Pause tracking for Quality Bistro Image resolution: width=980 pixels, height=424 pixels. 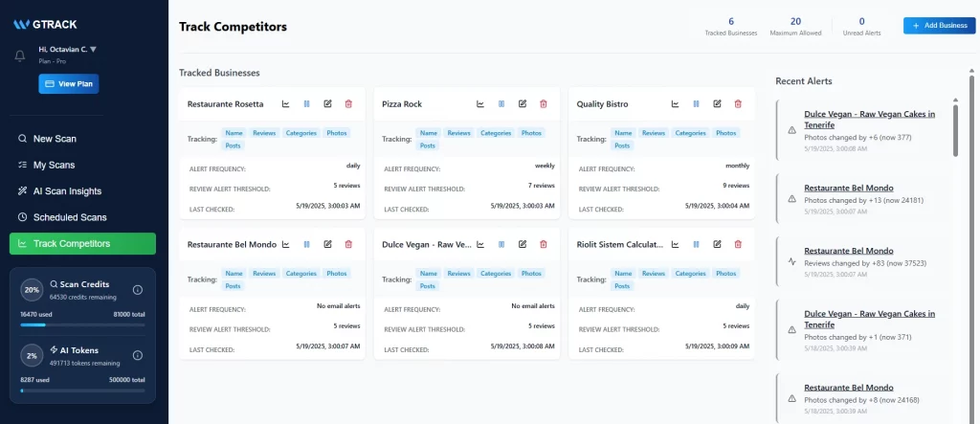tap(696, 103)
